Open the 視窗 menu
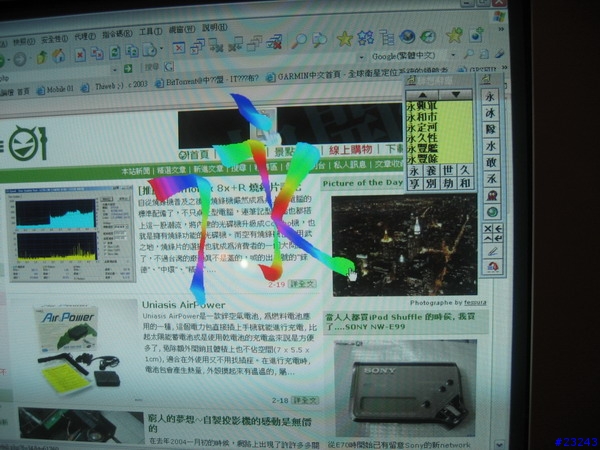600x450 pixels. (182, 29)
